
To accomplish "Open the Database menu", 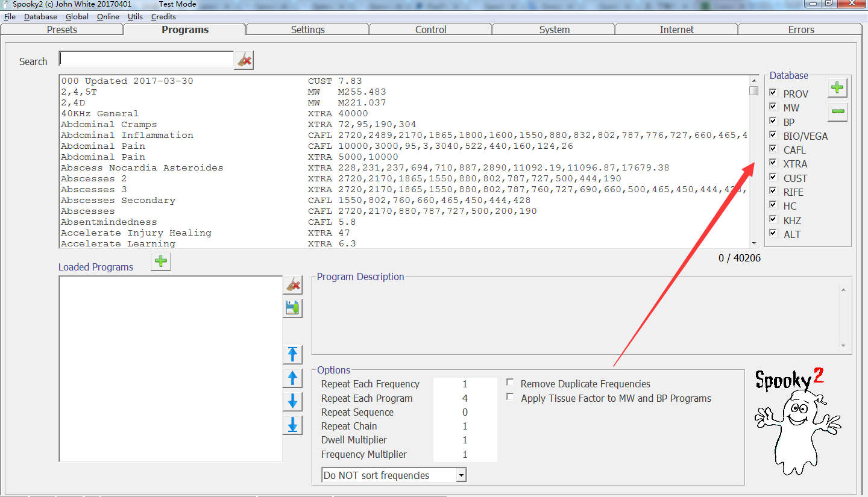I will coord(40,16).
